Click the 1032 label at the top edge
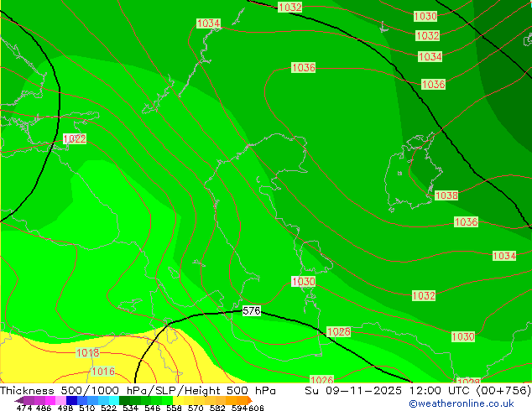This screenshot has width=532, height=411. pos(289,7)
